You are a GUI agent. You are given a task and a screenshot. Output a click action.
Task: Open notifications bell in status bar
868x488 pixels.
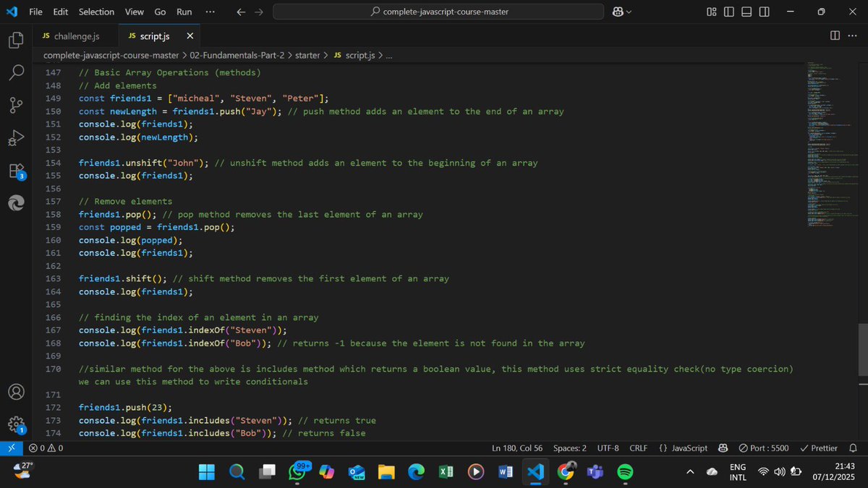(853, 448)
